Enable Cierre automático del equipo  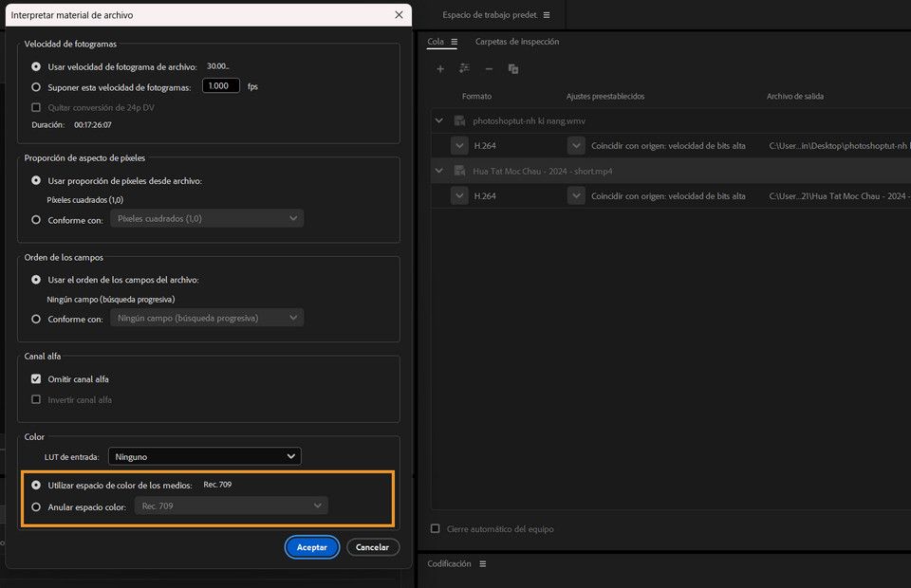pos(435,529)
